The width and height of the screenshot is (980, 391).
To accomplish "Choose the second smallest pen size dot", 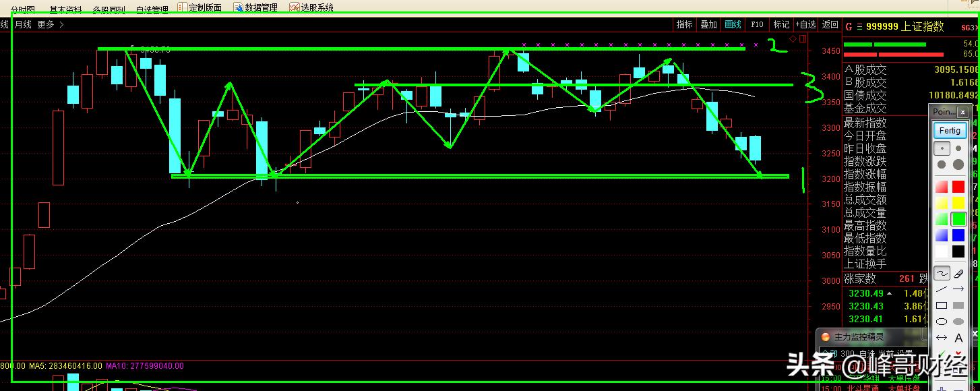I will click(x=958, y=148).
